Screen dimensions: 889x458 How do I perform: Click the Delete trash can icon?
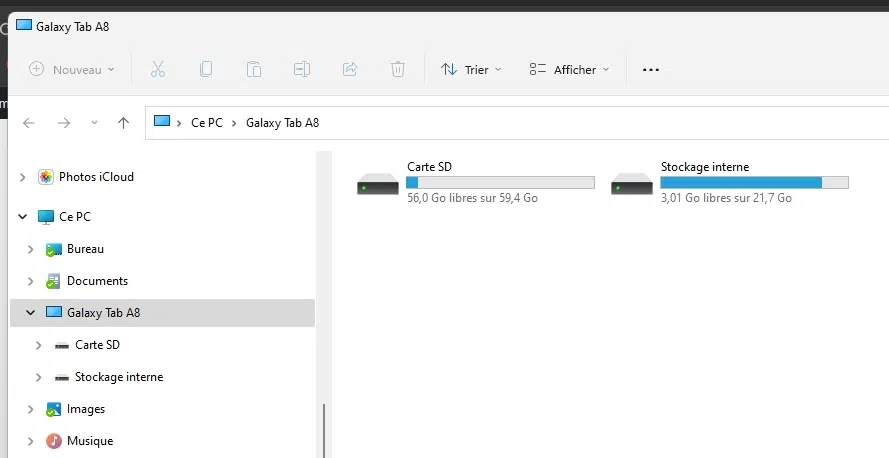[398, 69]
